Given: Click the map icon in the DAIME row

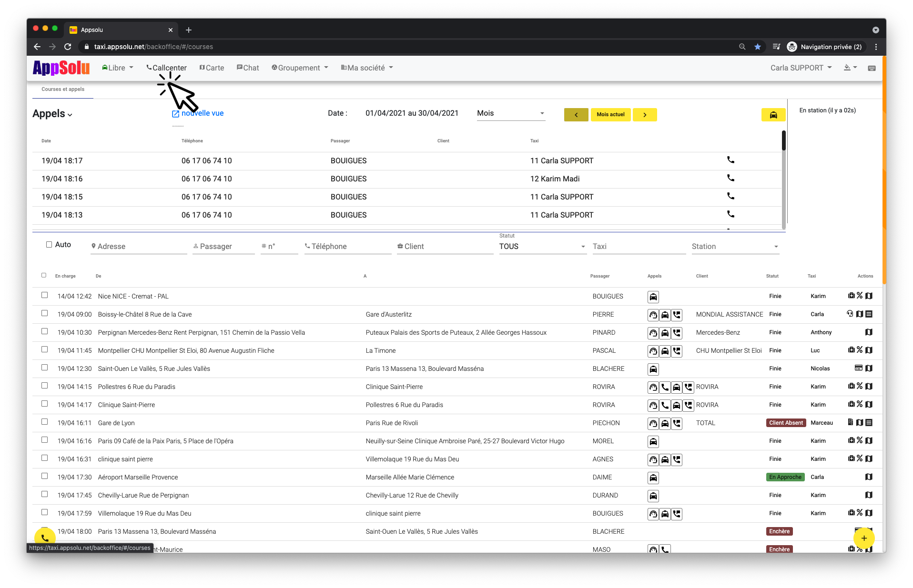Looking at the screenshot, I should click(869, 477).
